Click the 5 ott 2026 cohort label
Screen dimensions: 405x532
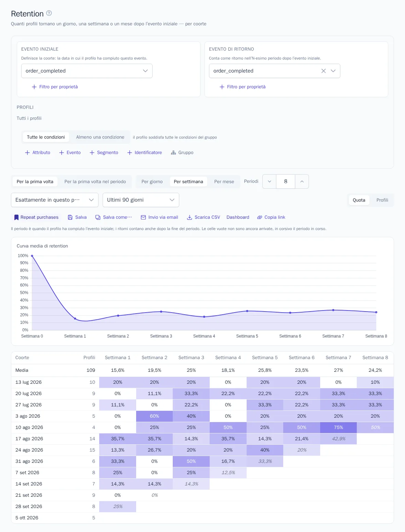27,518
